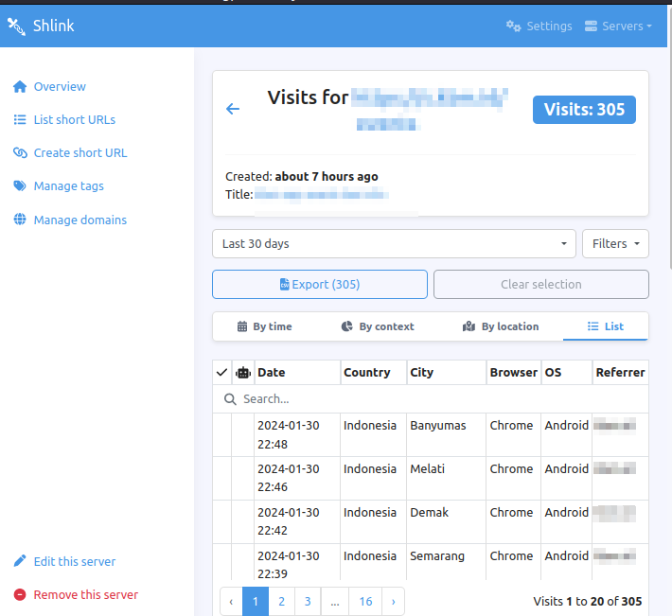Switch to the By location tab
Screen dimensions: 672x616
click(x=501, y=326)
